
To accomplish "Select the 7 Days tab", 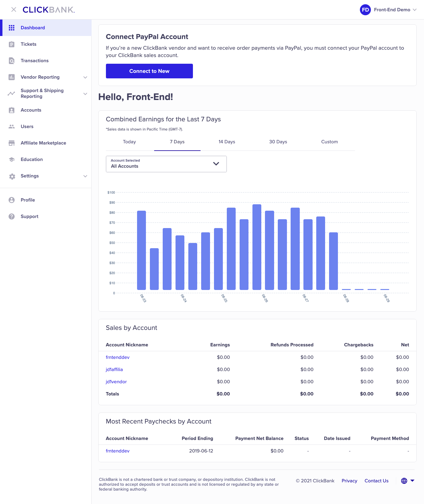I will [177, 142].
